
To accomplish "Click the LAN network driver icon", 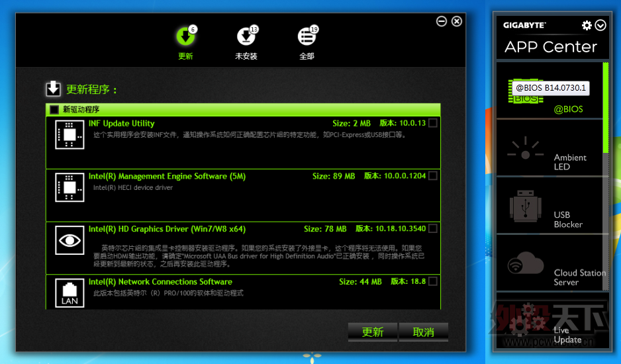I will (x=70, y=293).
